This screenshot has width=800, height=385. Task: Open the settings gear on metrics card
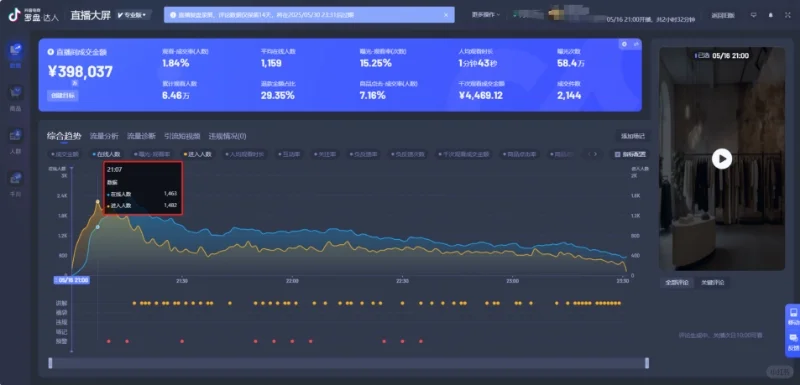624,44
